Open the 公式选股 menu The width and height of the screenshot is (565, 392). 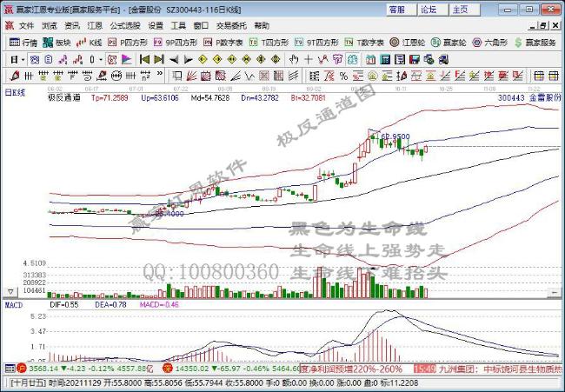click(x=125, y=26)
